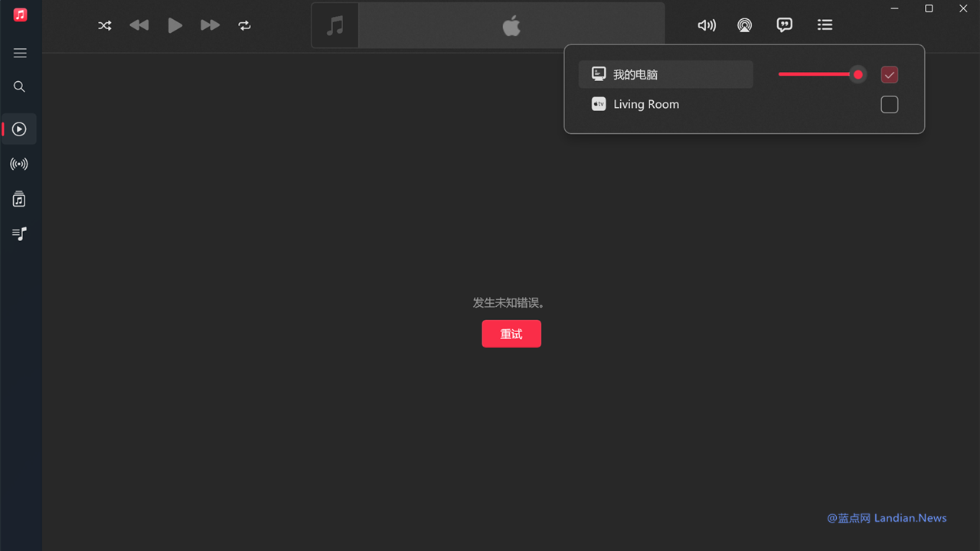The image size is (980, 551).
Task: Expand the sidebar hamburger menu
Action: [x=20, y=53]
